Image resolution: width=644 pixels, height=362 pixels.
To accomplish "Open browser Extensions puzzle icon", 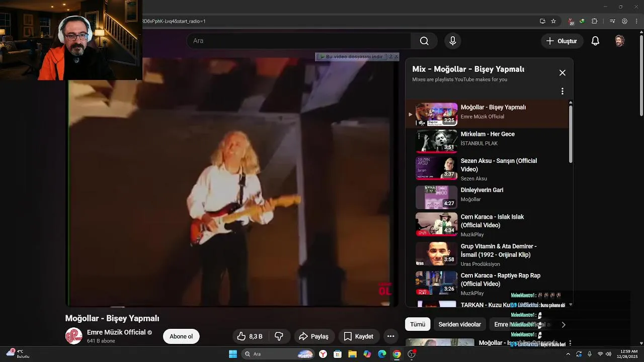I will pyautogui.click(x=594, y=21).
